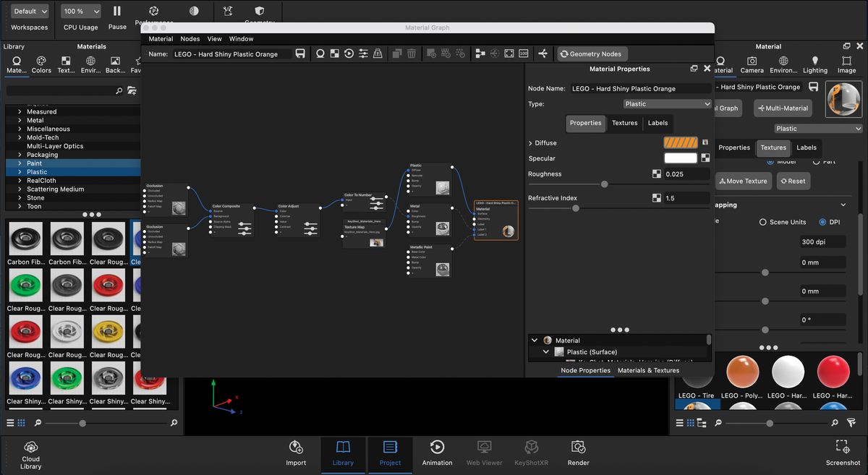Enable the DPI mapping option

(x=822, y=222)
